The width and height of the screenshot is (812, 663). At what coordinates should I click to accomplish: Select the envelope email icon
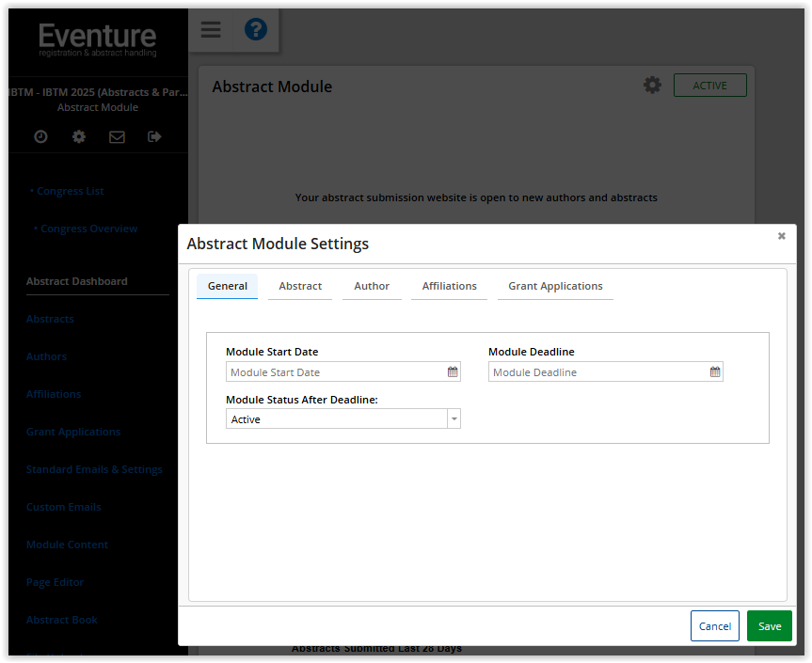117,136
